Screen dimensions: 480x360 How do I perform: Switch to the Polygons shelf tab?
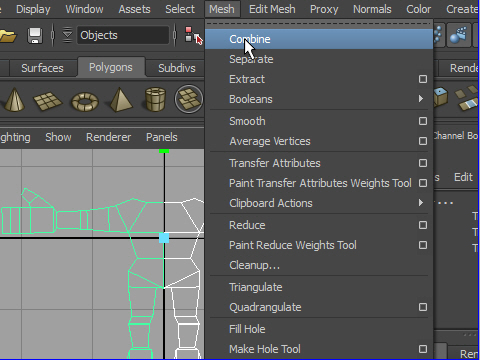coord(111,67)
